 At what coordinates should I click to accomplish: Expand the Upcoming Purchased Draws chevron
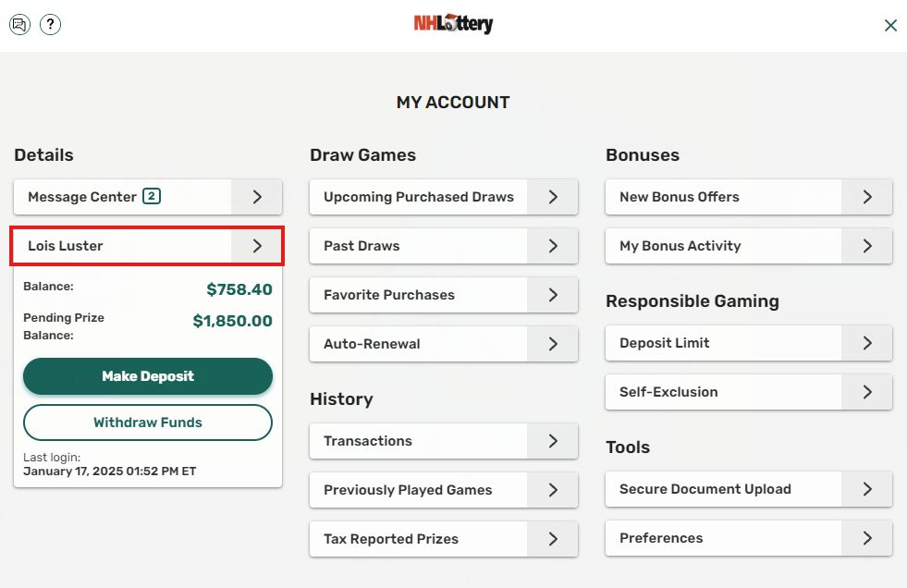click(553, 197)
